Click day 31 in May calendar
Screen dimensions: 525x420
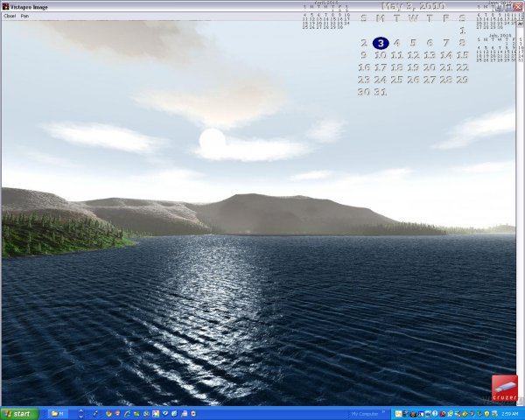pos(380,92)
